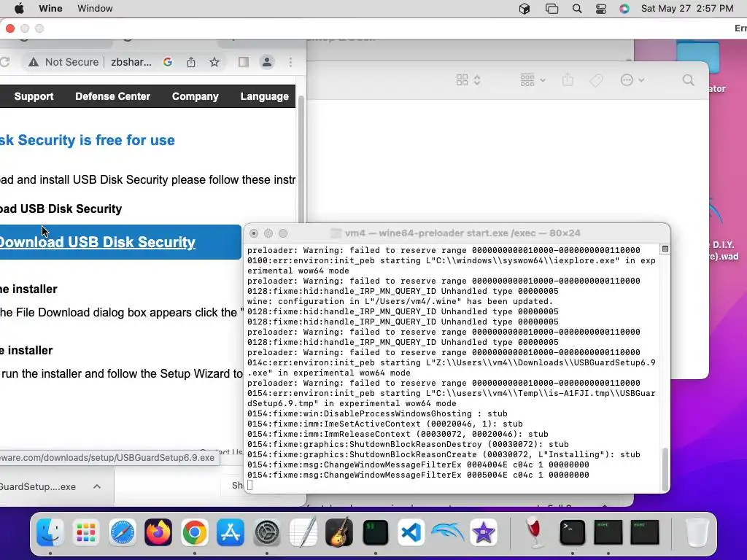
Task: Click the overlapping windows menu bar icon
Action: click(551, 9)
